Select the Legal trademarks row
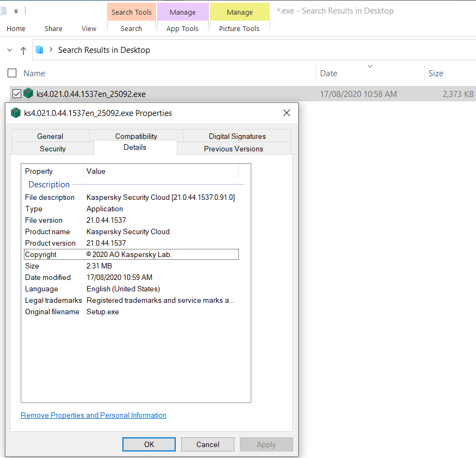This screenshot has width=476, height=458. [x=132, y=300]
